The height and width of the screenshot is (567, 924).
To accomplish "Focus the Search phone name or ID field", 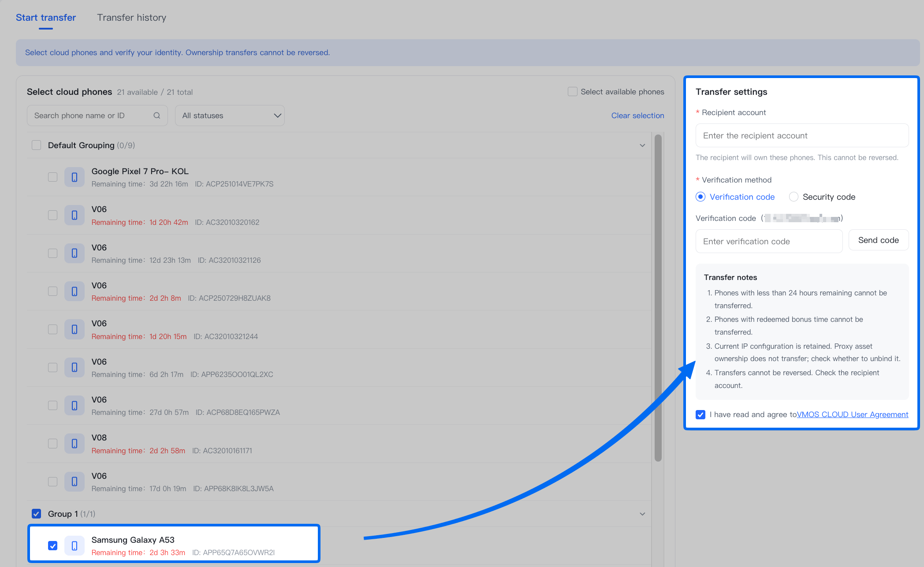I will pyautogui.click(x=97, y=116).
